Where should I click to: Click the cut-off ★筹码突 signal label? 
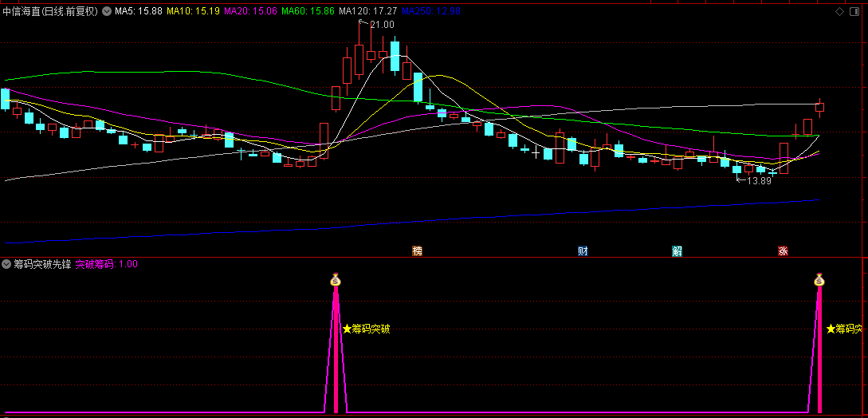pyautogui.click(x=844, y=329)
